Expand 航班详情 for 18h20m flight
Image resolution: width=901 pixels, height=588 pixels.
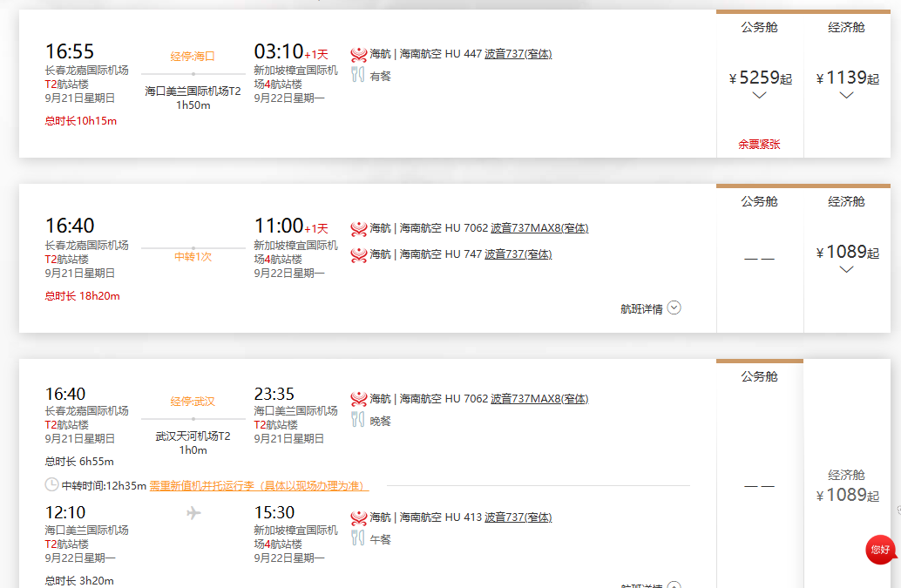pyautogui.click(x=650, y=308)
